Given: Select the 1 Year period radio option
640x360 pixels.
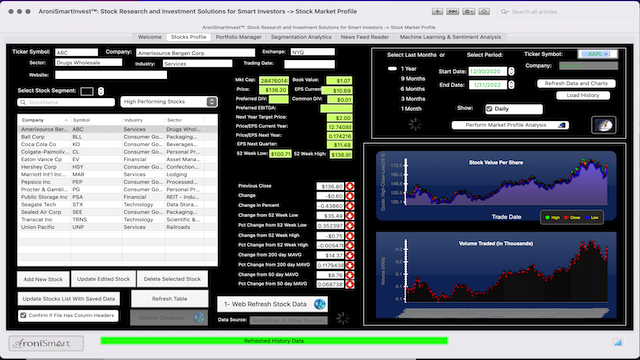Looking at the screenshot, I should click(x=392, y=69).
